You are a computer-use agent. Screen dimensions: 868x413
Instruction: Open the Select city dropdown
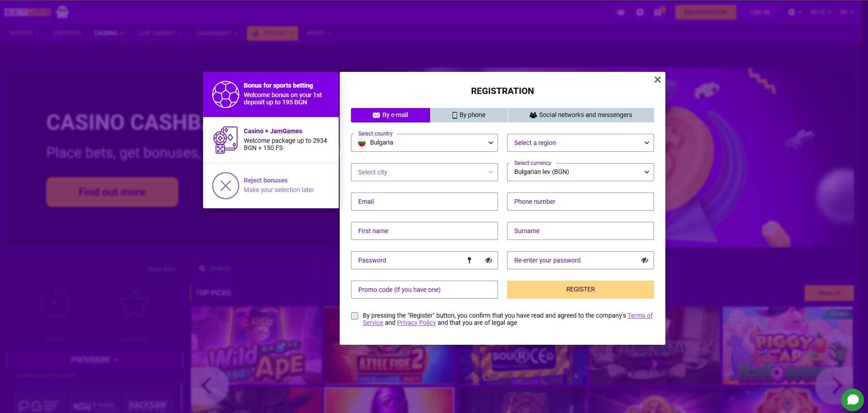[x=424, y=172]
